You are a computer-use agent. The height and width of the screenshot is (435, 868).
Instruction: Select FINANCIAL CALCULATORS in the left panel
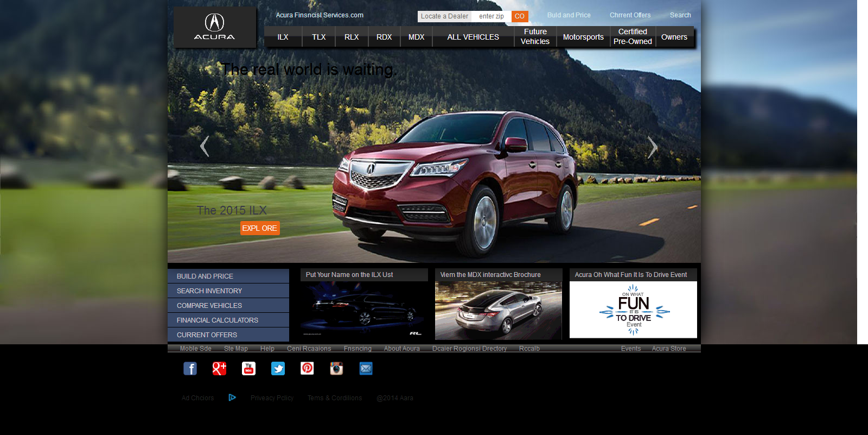pos(228,320)
